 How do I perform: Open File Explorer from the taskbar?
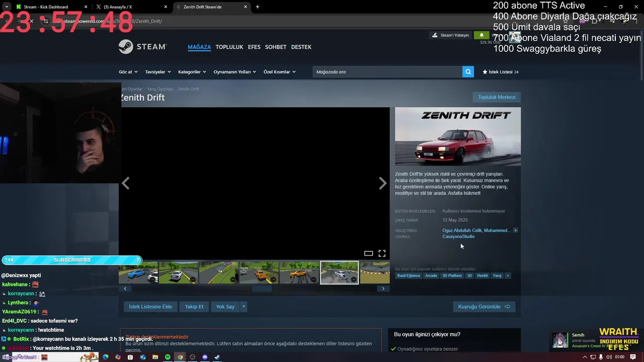click(x=155, y=357)
